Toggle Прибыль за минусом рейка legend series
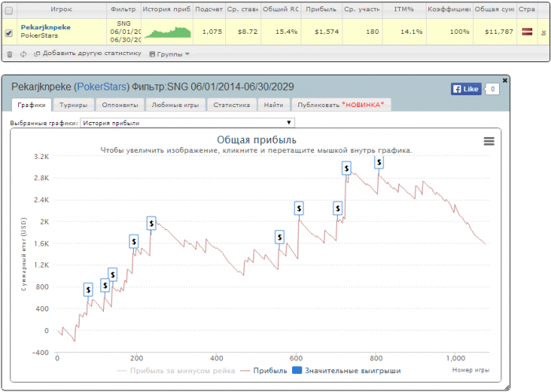The width and height of the screenshot is (551, 392). (176, 371)
